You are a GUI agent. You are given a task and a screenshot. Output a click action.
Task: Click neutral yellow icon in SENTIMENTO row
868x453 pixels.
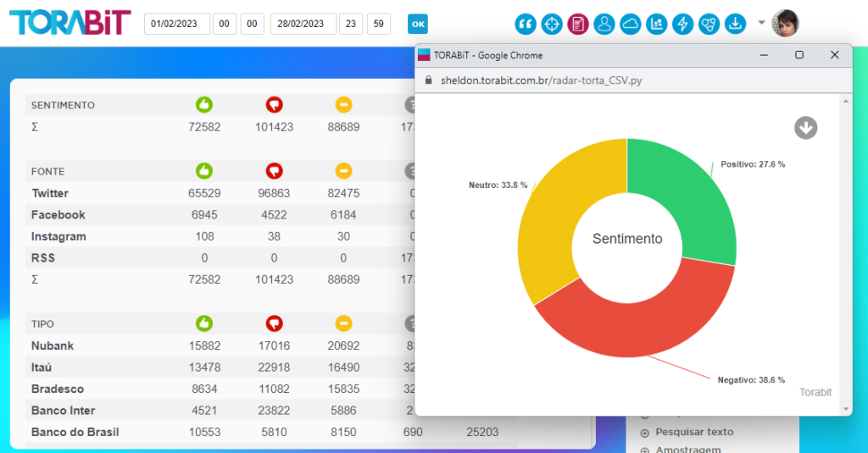pyautogui.click(x=343, y=104)
